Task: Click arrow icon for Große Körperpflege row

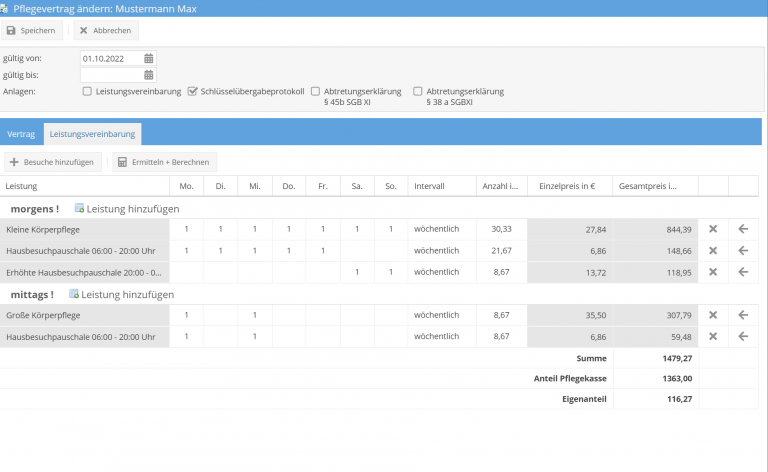Action: 743,315
